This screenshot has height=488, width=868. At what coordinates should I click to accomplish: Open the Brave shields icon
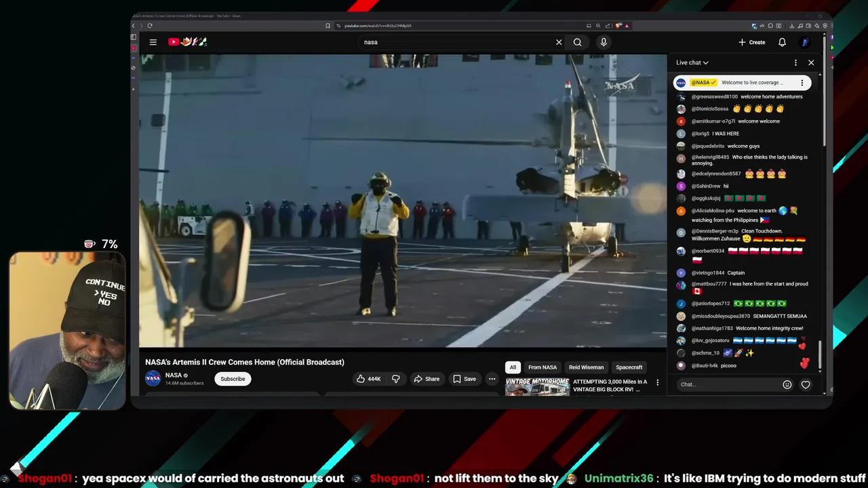coord(619,26)
